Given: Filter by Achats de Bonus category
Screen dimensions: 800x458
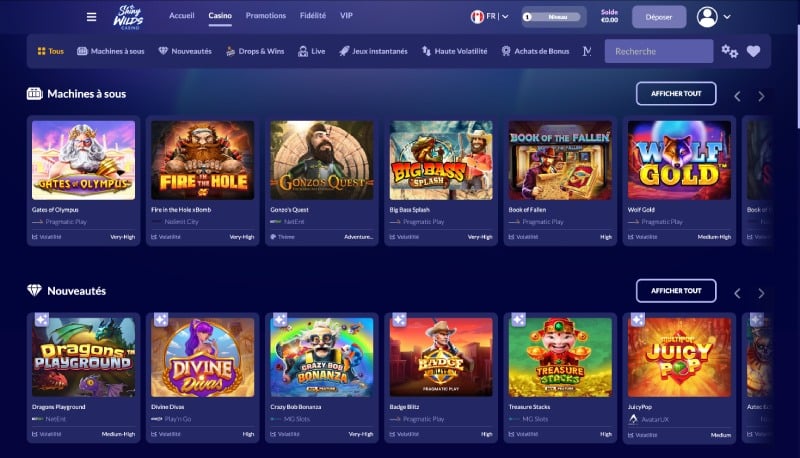Looking at the screenshot, I should (535, 51).
